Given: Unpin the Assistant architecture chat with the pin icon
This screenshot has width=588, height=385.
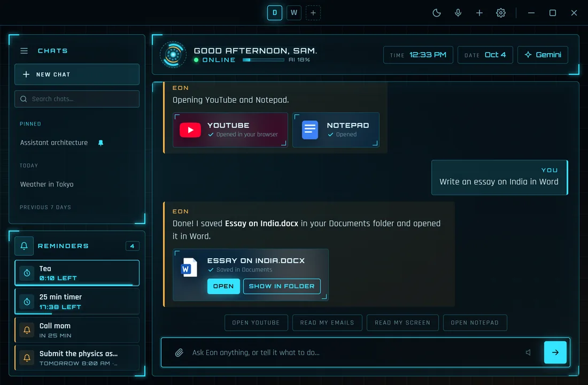Looking at the screenshot, I should [100, 143].
